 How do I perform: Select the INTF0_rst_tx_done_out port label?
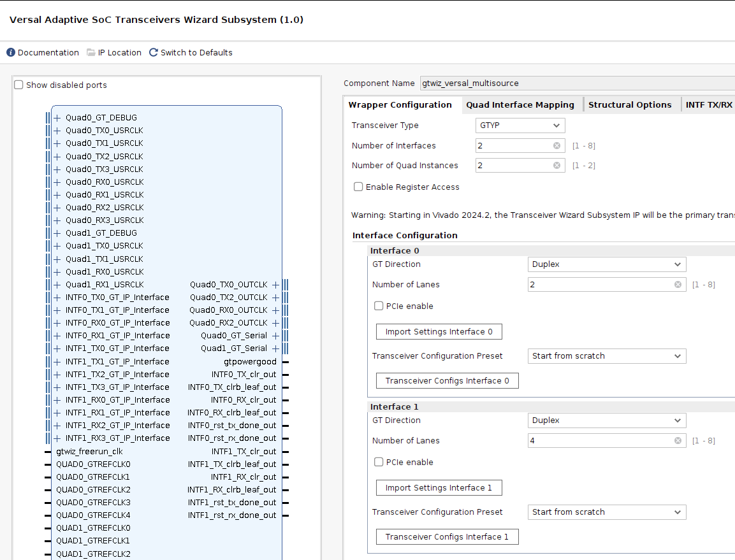pyautogui.click(x=232, y=426)
